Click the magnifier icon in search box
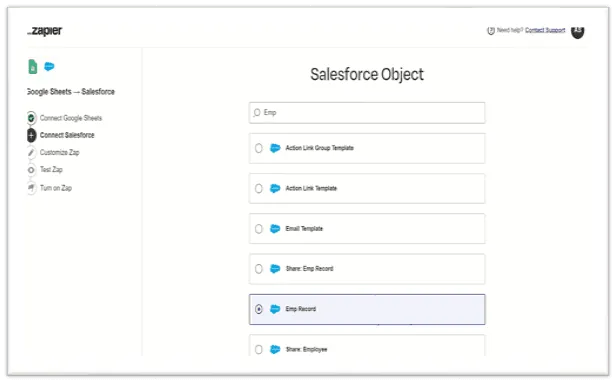 (257, 113)
